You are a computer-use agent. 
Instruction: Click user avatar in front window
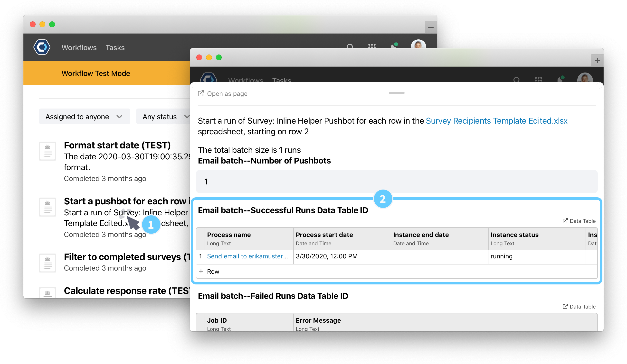(x=585, y=78)
